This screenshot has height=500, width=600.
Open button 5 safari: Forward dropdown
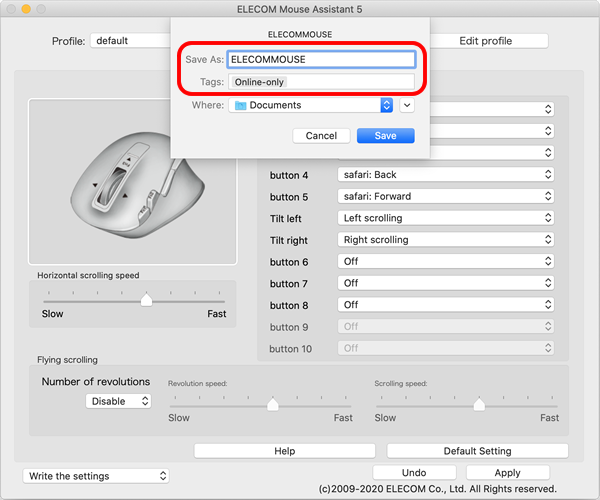[x=446, y=196]
